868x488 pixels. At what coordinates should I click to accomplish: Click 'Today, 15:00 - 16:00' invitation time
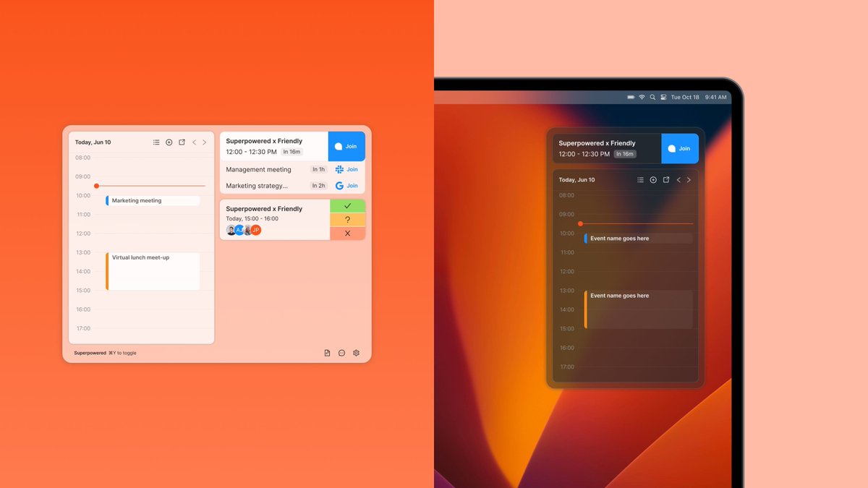tap(252, 218)
